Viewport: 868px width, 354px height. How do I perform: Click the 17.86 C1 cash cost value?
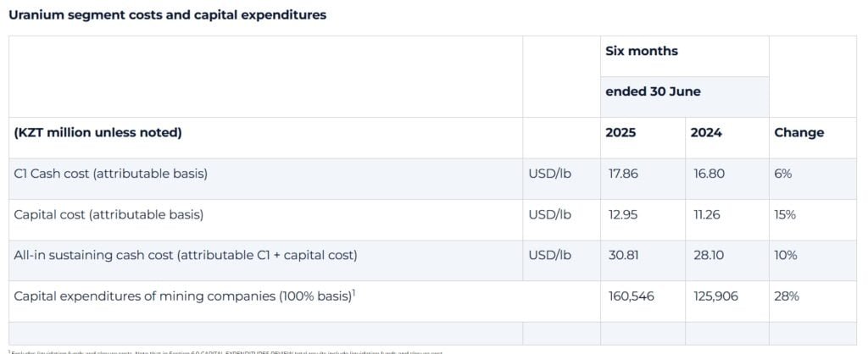tap(624, 174)
